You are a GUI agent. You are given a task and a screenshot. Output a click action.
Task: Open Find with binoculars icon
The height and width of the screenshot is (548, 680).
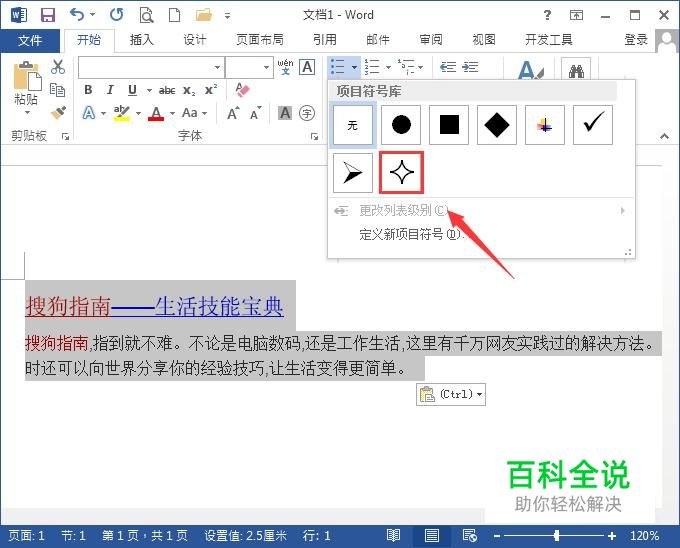pyautogui.click(x=576, y=70)
